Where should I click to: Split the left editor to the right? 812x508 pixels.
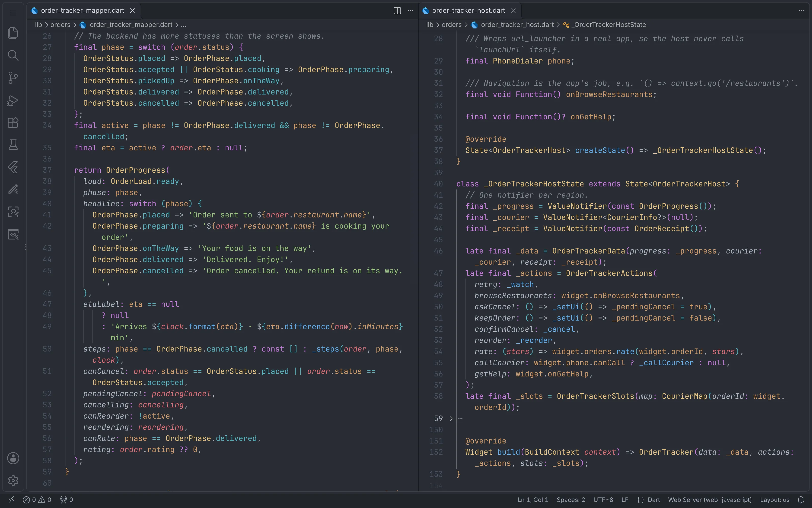(397, 11)
